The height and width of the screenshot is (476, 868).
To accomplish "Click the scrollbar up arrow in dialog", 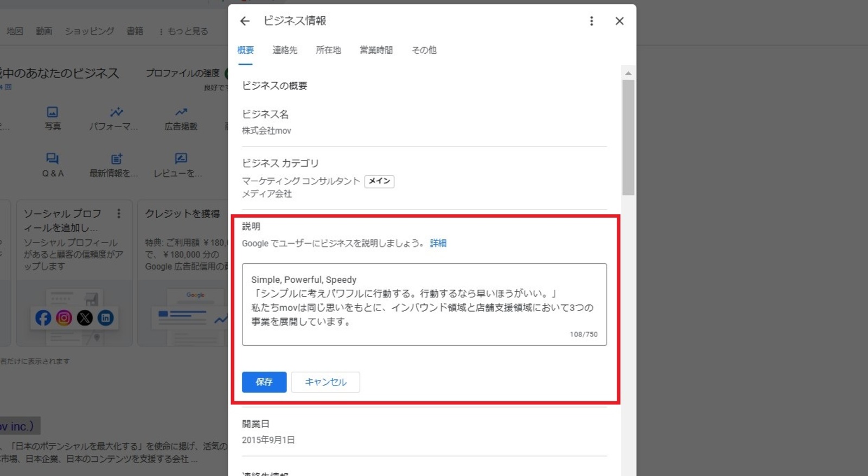I will coord(628,73).
